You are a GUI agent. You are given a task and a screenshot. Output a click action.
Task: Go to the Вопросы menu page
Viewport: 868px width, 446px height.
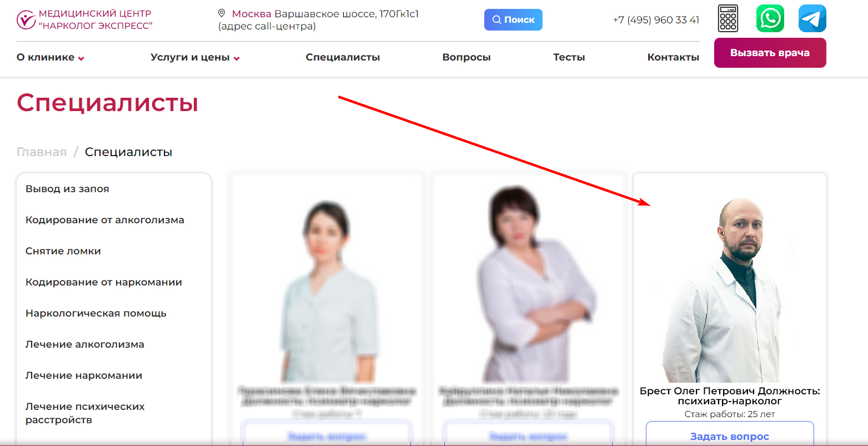tap(466, 57)
